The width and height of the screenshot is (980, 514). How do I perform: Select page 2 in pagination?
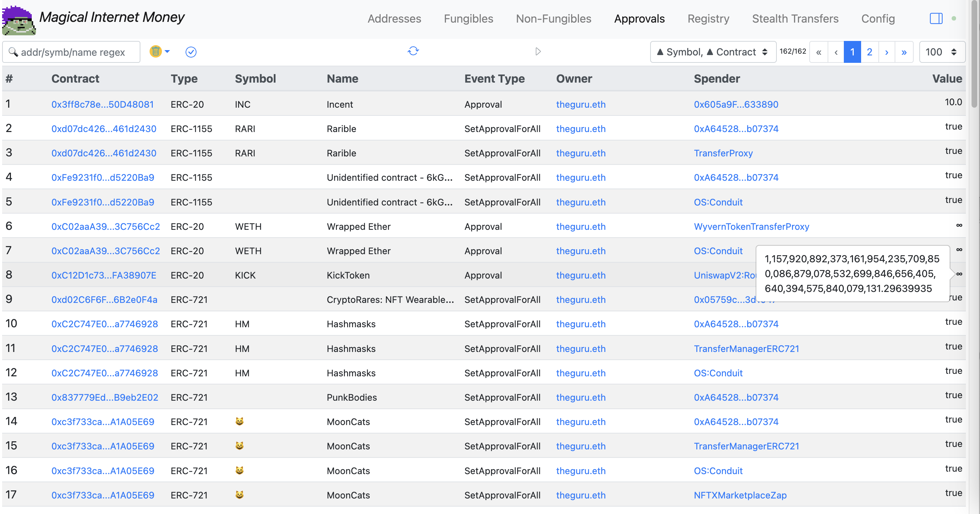(x=869, y=52)
